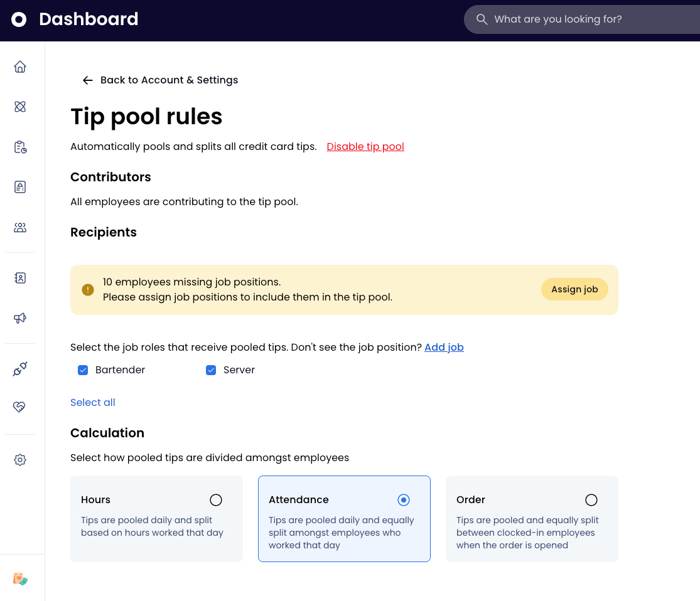Open the contact book sidebar icon

[x=20, y=278]
